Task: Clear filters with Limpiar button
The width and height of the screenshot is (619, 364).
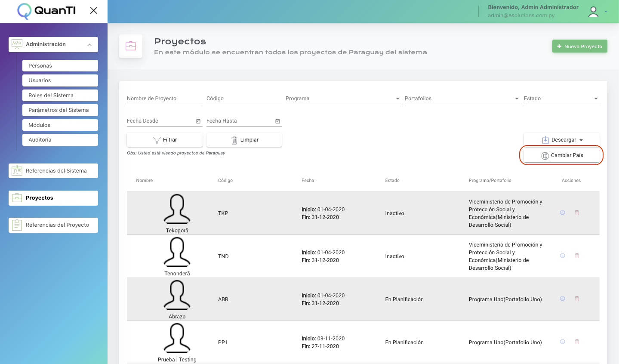Action: pyautogui.click(x=244, y=140)
